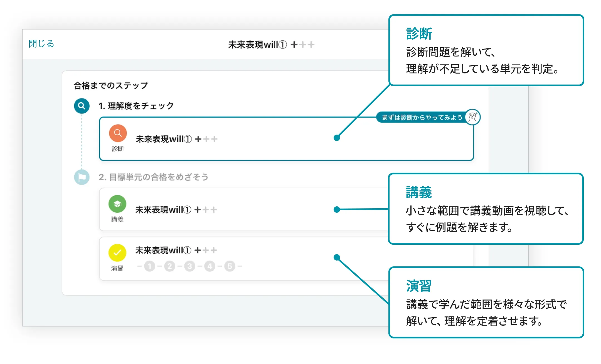The height and width of the screenshot is (364, 601).
Task: Click the まずは診断からやってみよう bubble
Action: [x=422, y=117]
